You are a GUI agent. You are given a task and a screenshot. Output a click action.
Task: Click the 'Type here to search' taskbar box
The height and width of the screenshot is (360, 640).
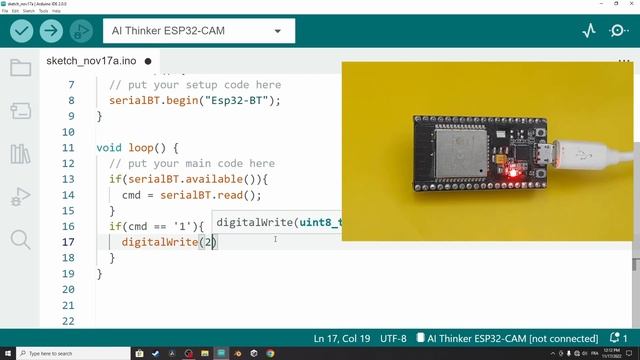coord(73,353)
